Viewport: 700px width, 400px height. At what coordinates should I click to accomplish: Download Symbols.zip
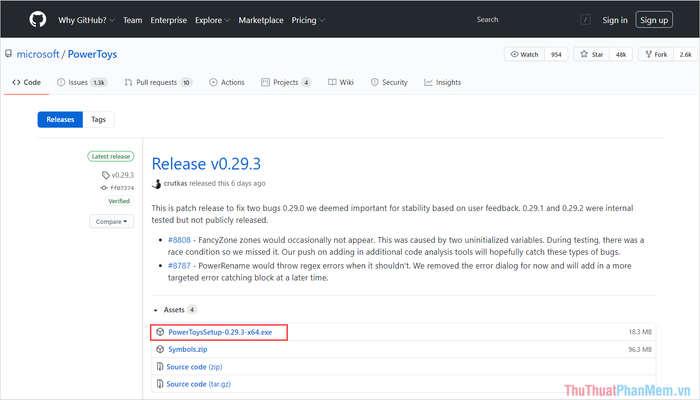coord(188,349)
